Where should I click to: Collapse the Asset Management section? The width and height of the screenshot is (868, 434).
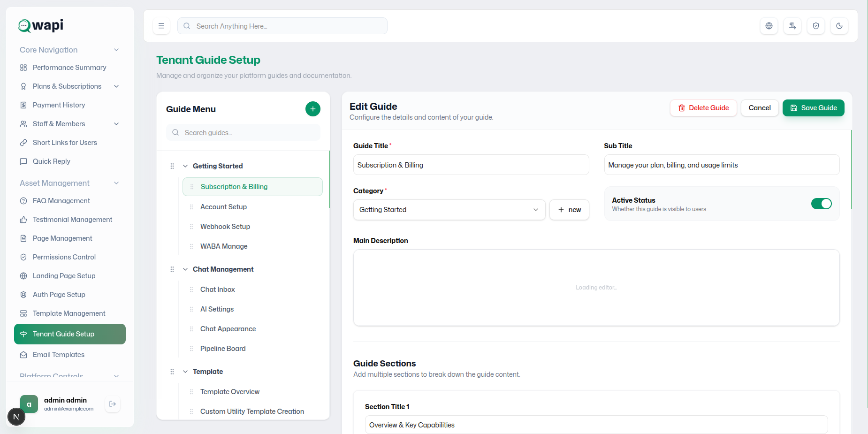coord(116,183)
